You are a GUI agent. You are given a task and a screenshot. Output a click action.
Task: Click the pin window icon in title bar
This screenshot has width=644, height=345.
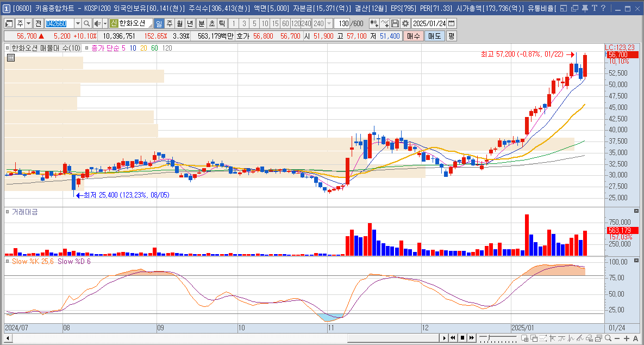(585, 8)
